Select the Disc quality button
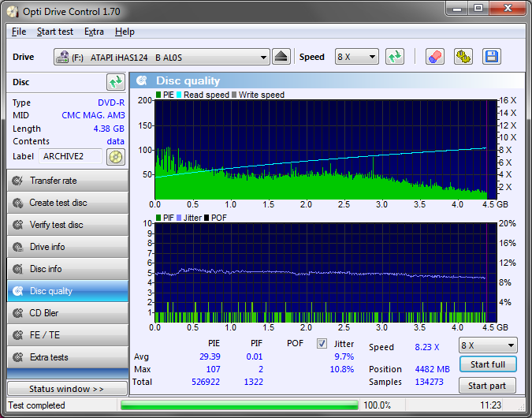The width and height of the screenshot is (532, 418). coord(68,291)
